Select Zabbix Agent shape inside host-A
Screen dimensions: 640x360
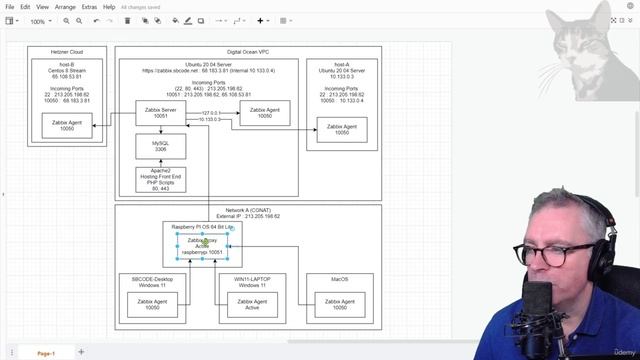click(x=342, y=130)
